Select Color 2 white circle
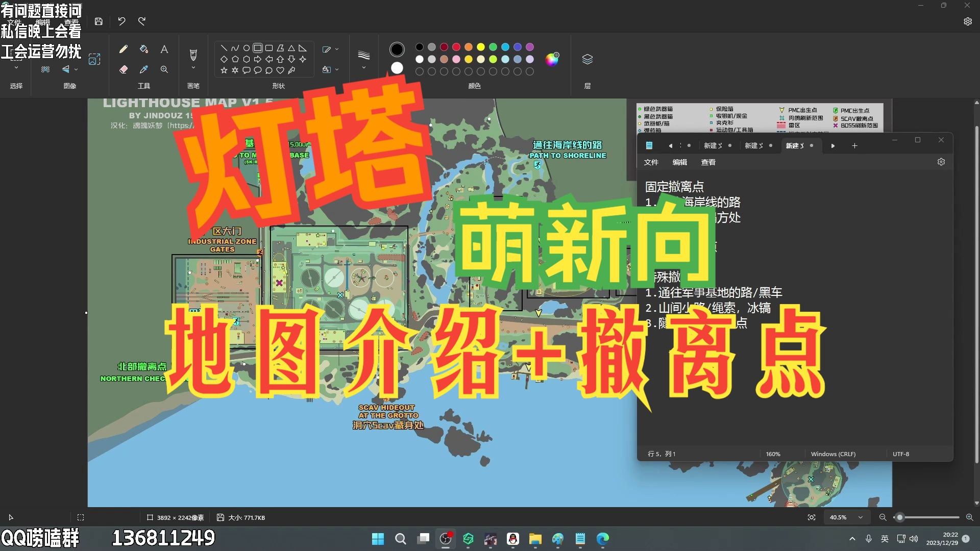The image size is (980, 551). tap(397, 68)
